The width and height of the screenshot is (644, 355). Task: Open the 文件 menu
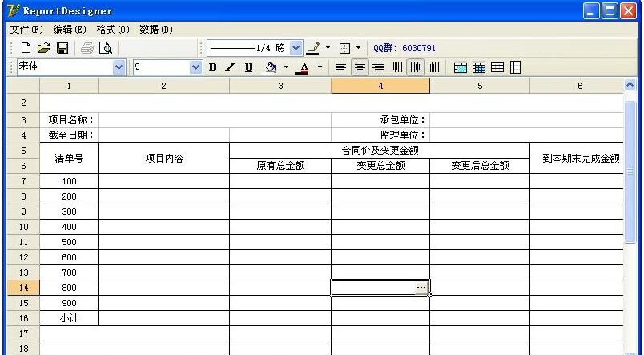pos(26,30)
